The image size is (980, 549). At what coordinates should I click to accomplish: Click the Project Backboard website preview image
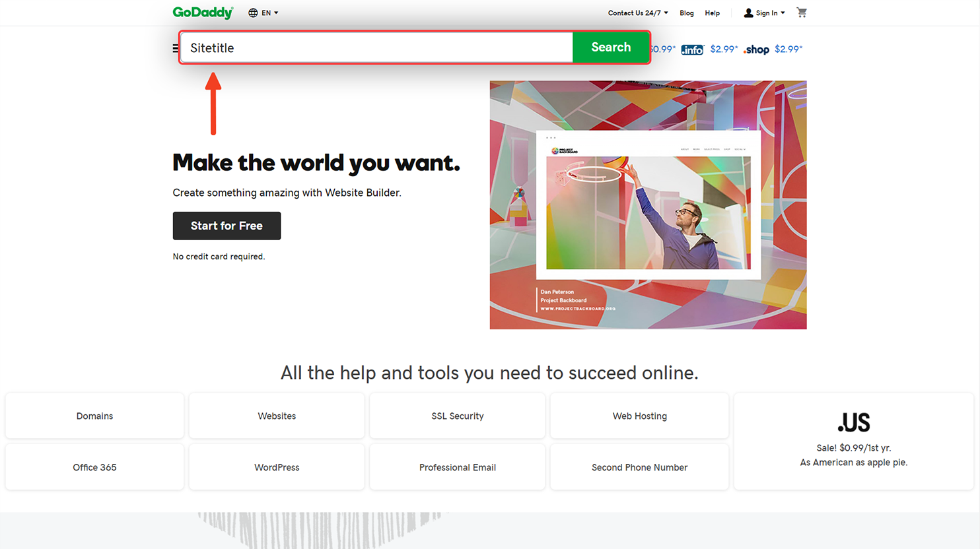648,205
